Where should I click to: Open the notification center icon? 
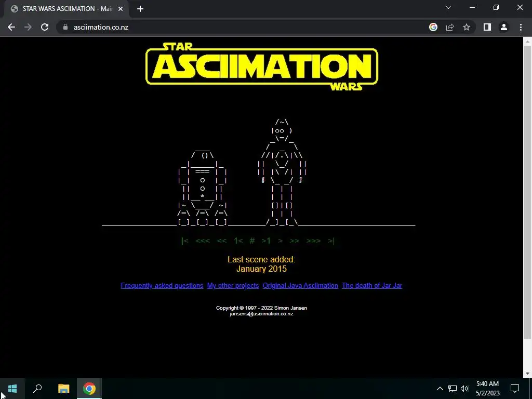(x=515, y=389)
